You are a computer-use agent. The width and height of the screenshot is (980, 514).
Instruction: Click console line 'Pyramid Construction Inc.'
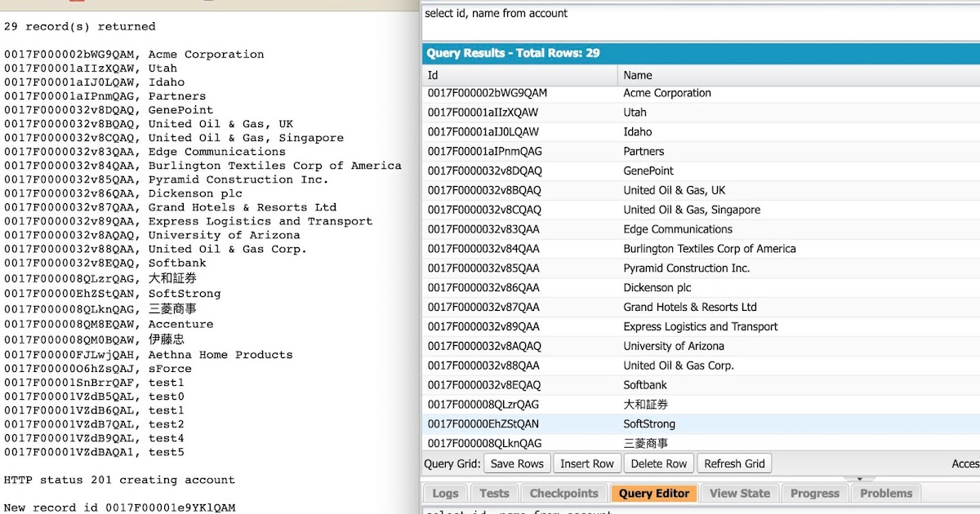166,179
